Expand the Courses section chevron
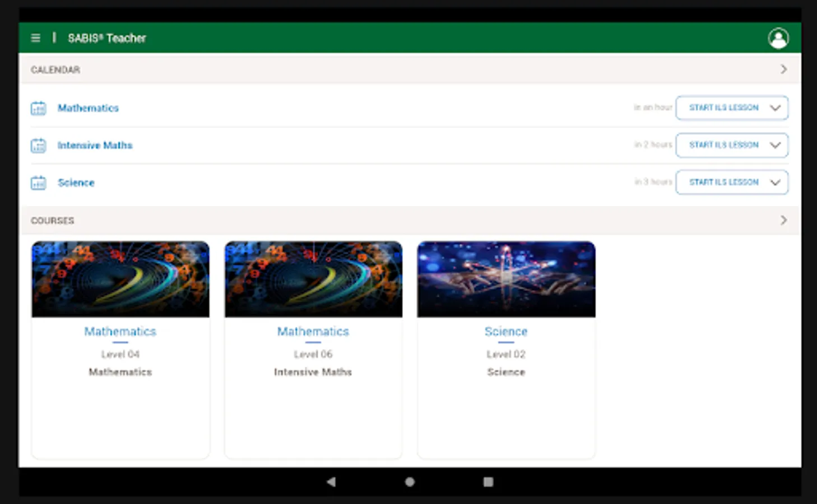Viewport: 817px width, 504px height. pyautogui.click(x=783, y=220)
